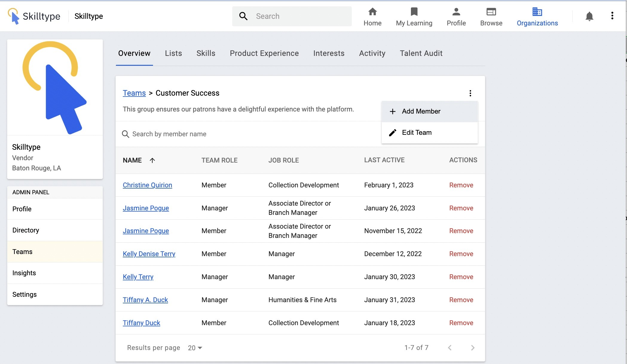This screenshot has width=627, height=364.
Task: Go to previous page chevron
Action: [450, 348]
